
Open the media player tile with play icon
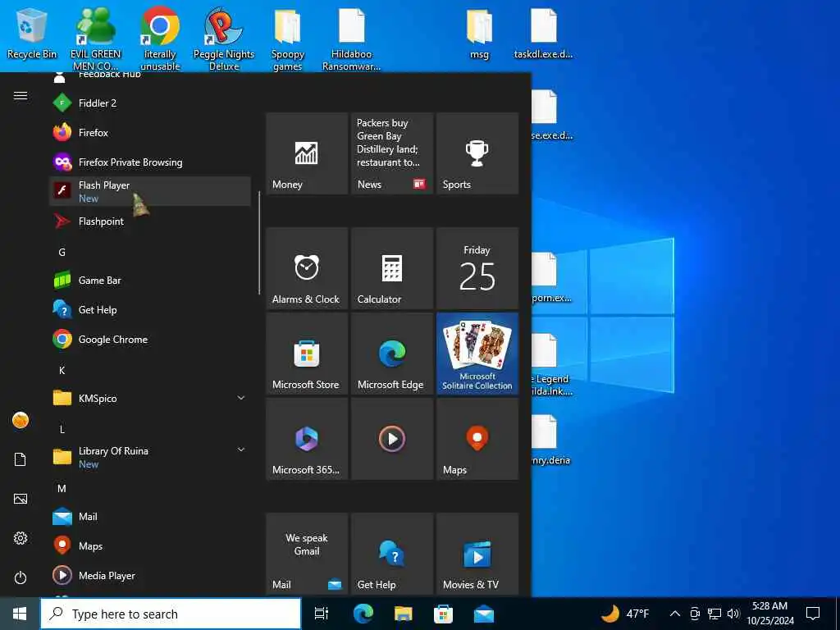[x=392, y=439]
